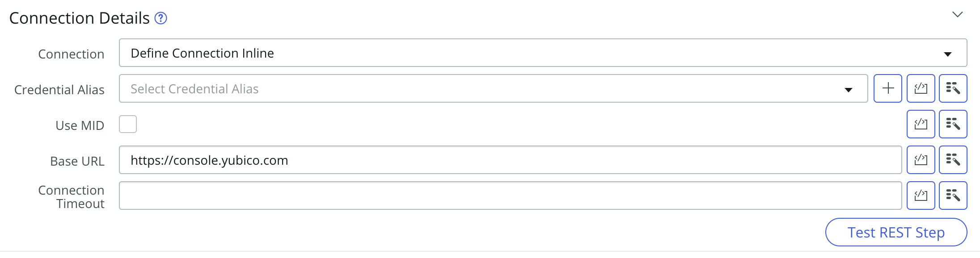Toggle scripting for the Connection Timeout field
Screen dimensions: 980x258
tap(921, 196)
